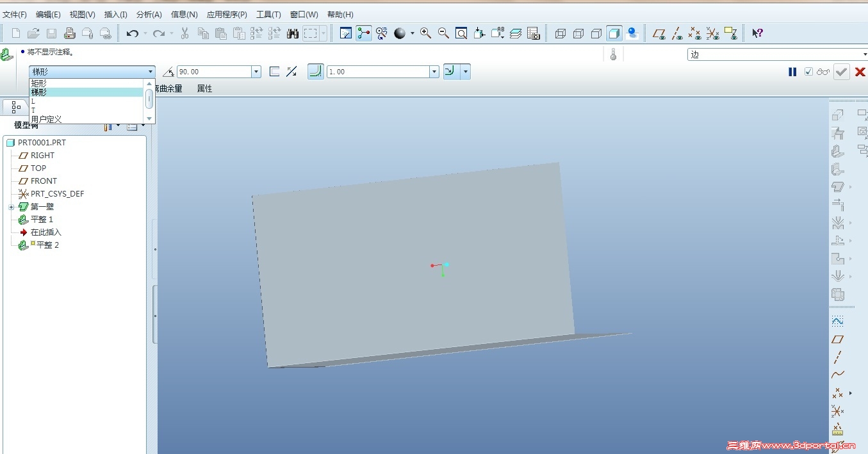Click the glasses verify preview icon
The image size is (868, 454).
pyautogui.click(x=823, y=72)
